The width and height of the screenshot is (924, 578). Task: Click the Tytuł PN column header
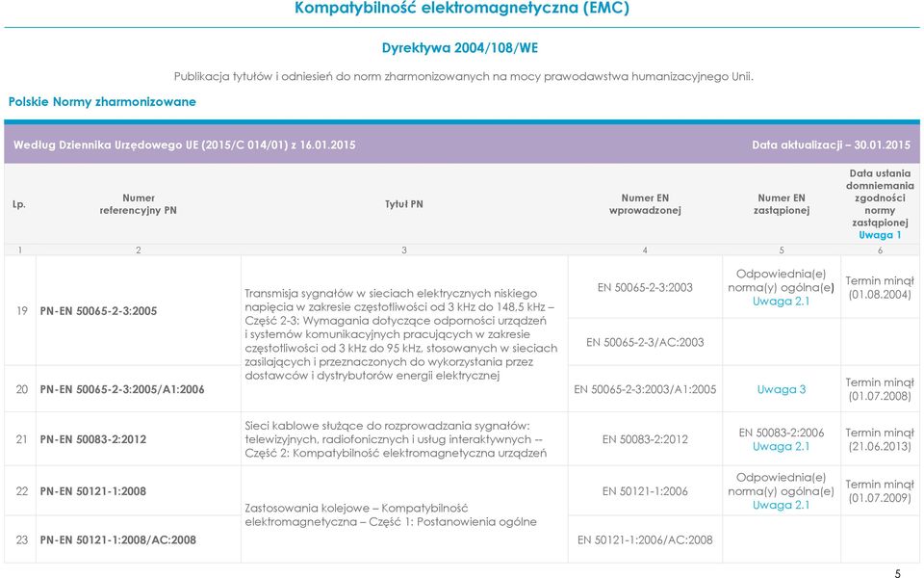(x=404, y=204)
